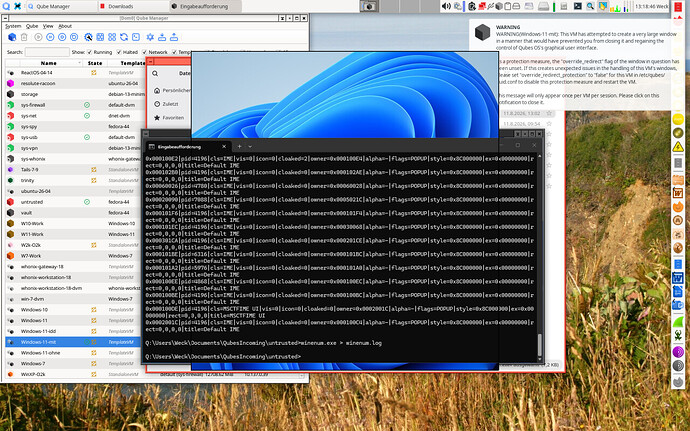Click the State column header

[x=95, y=63]
